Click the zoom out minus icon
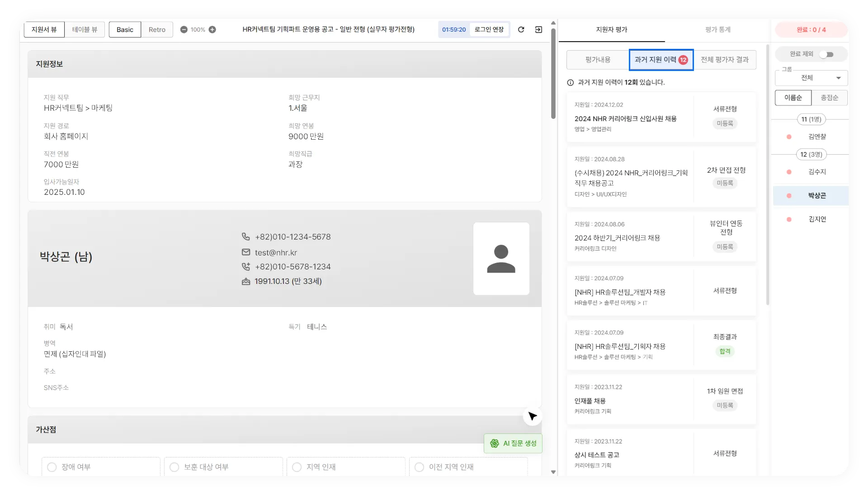Image resolution: width=868 pixels, height=495 pixels. tap(184, 30)
